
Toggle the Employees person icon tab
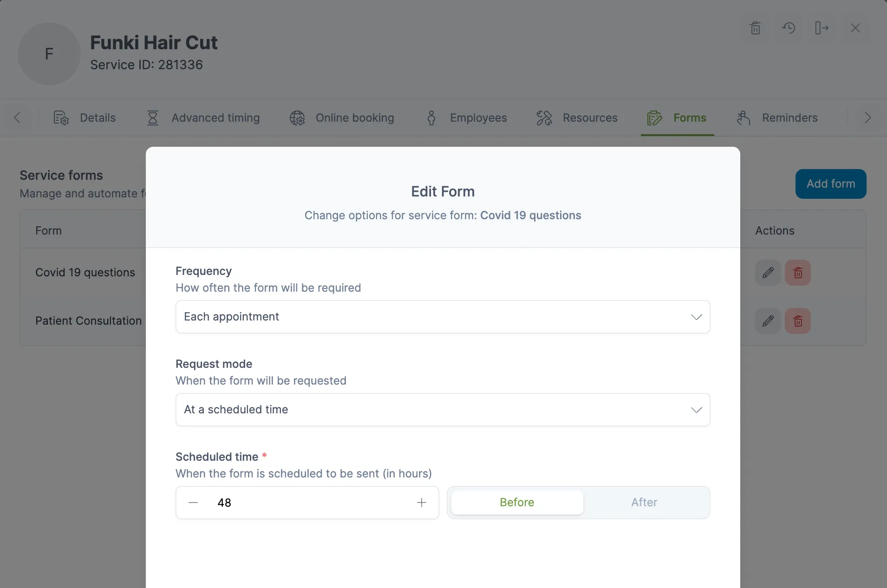tap(431, 118)
